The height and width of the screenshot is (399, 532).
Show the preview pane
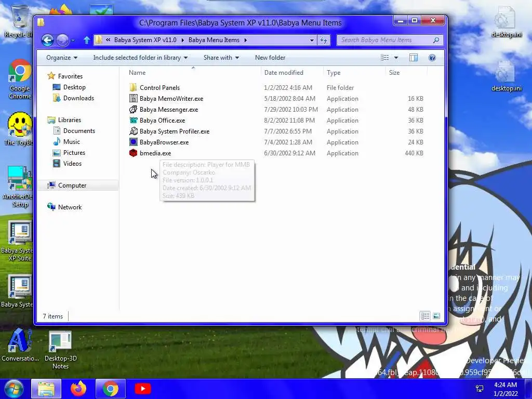[413, 58]
